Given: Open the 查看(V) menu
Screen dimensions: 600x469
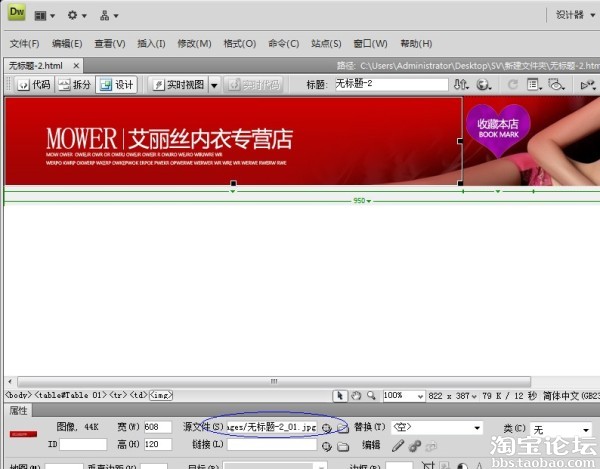Looking at the screenshot, I should pyautogui.click(x=110, y=44).
